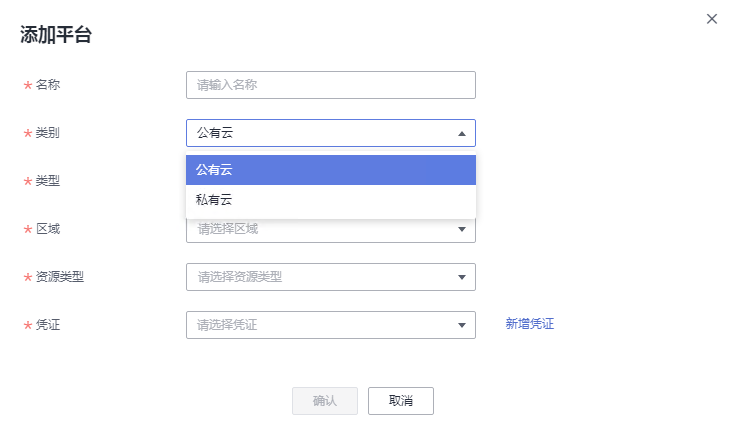Cancel with the 取消 button
Viewport: 731px width, 422px height.
pyautogui.click(x=401, y=401)
